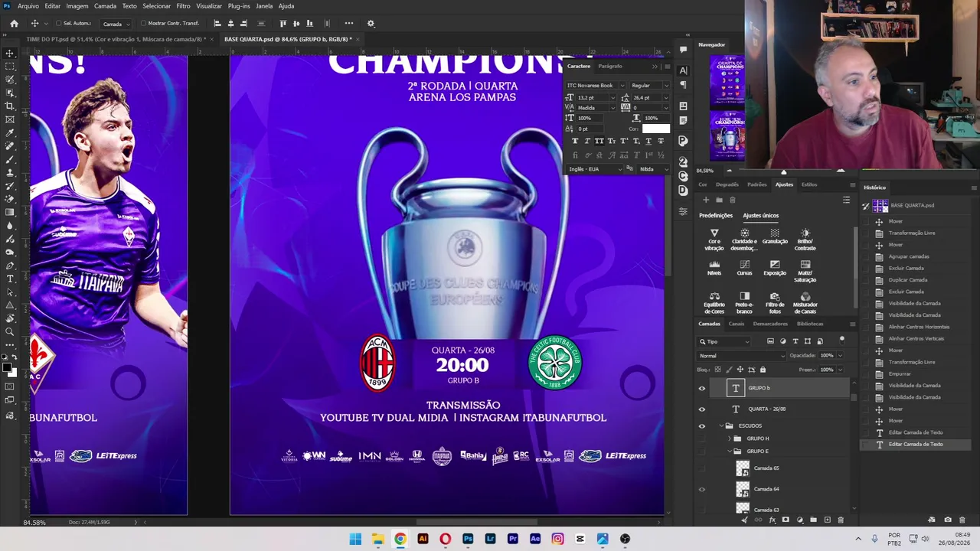This screenshot has height=551, width=980.
Task: Select the Zoom tool magnifier
Action: tap(10, 331)
